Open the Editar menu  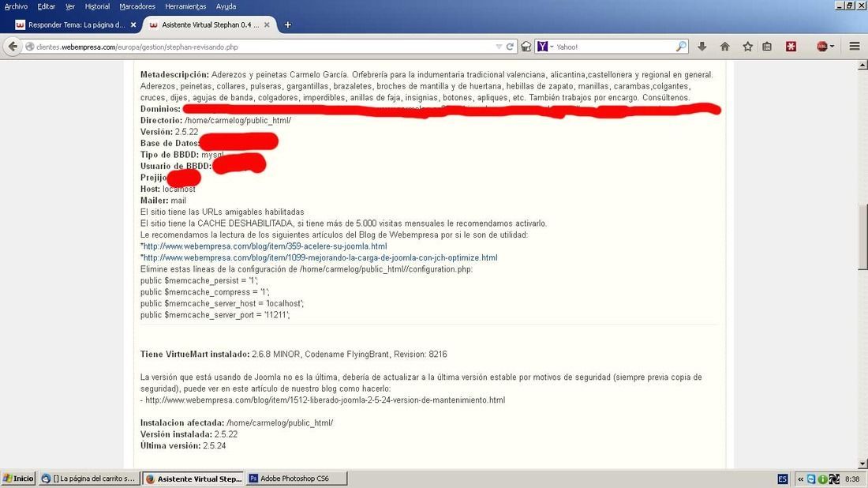pyautogui.click(x=46, y=6)
